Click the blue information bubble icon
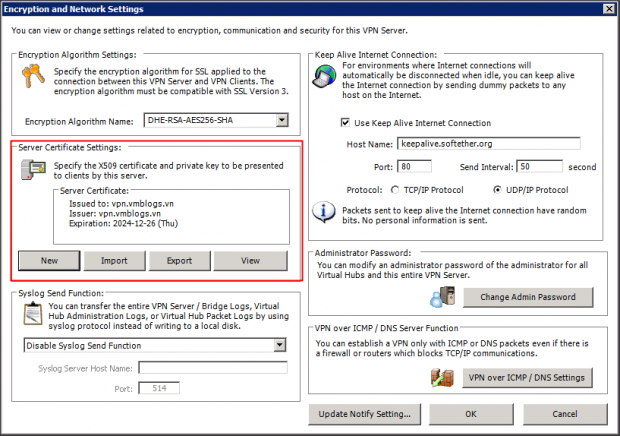 click(324, 212)
